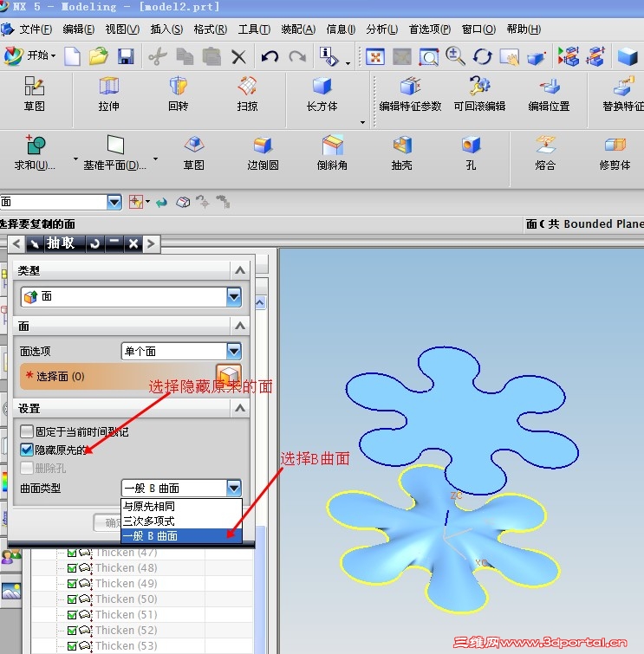
Task: Choose 一般 B 曲面 in the list
Action: 181,535
